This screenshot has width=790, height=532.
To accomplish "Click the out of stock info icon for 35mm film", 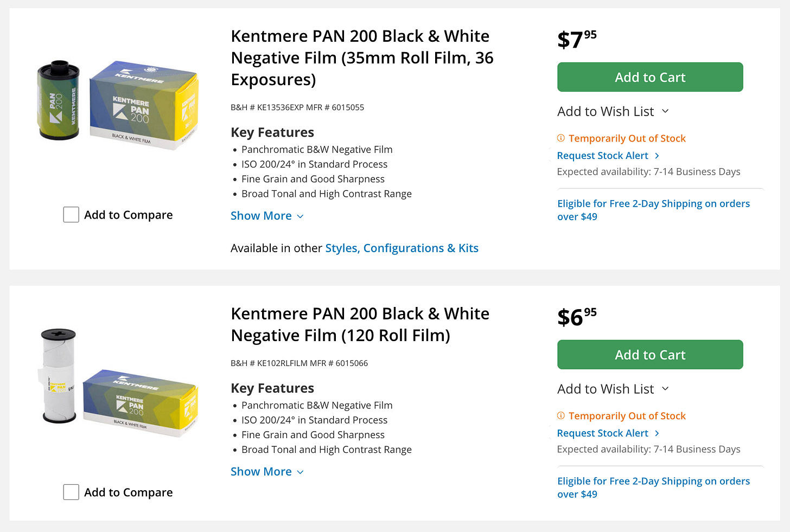I will click(x=561, y=138).
